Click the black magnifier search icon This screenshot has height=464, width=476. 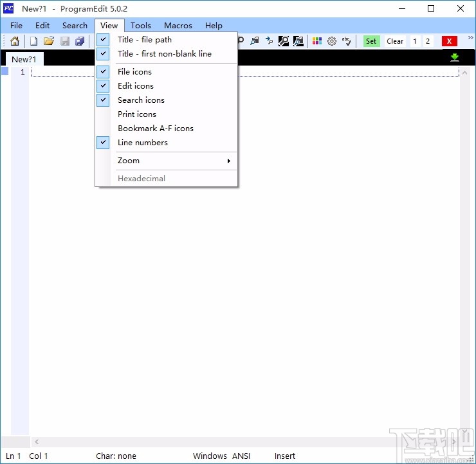click(284, 41)
